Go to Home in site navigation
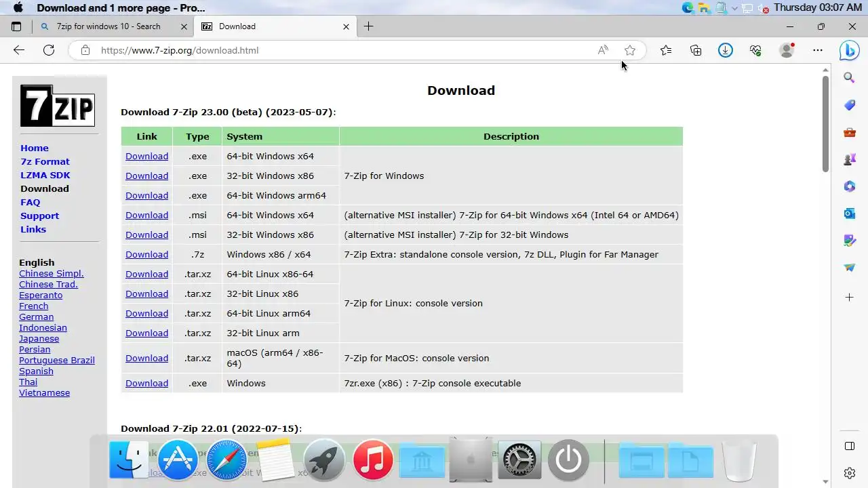This screenshot has width=868, height=488. (35, 148)
